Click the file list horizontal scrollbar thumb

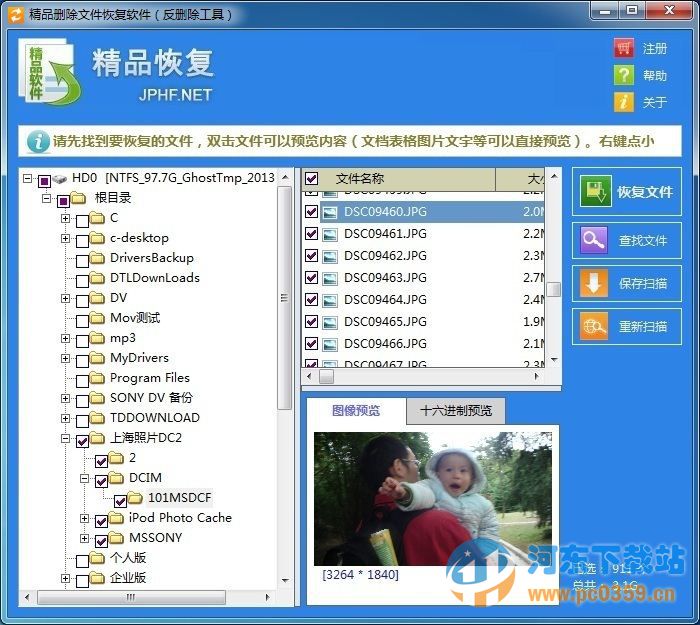(326, 376)
